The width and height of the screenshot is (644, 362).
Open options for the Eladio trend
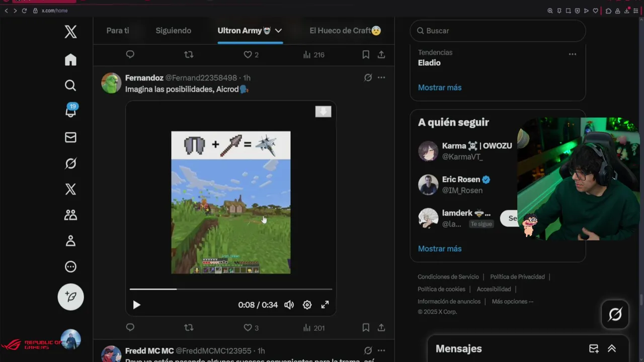(x=572, y=54)
